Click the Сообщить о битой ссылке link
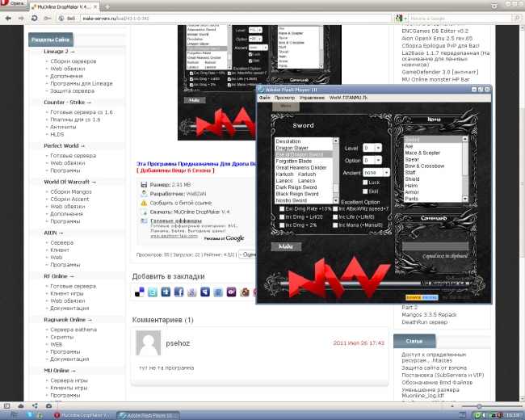This screenshot has height=420, width=525. (x=180, y=203)
